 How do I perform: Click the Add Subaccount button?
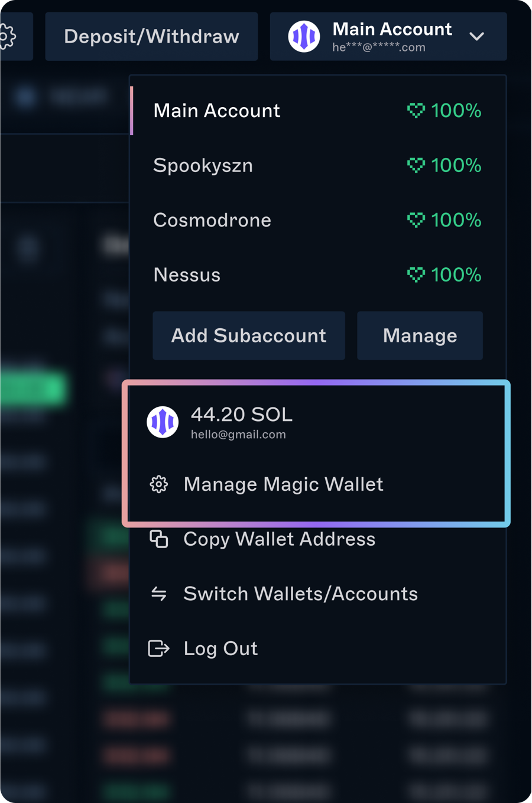point(248,336)
